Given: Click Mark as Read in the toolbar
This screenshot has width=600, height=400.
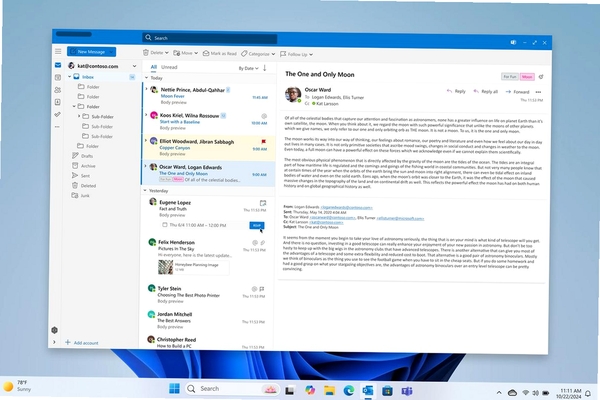Looking at the screenshot, I should tap(220, 54).
